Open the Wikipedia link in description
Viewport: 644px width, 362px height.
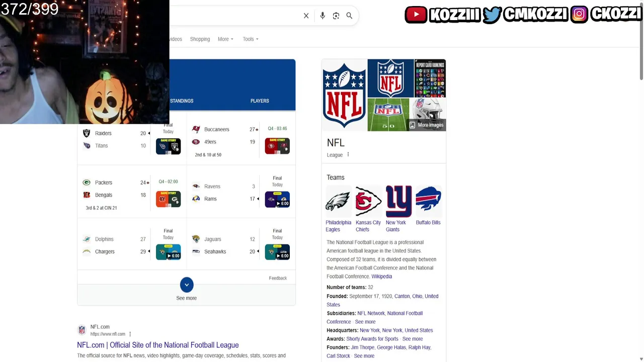coord(381,277)
